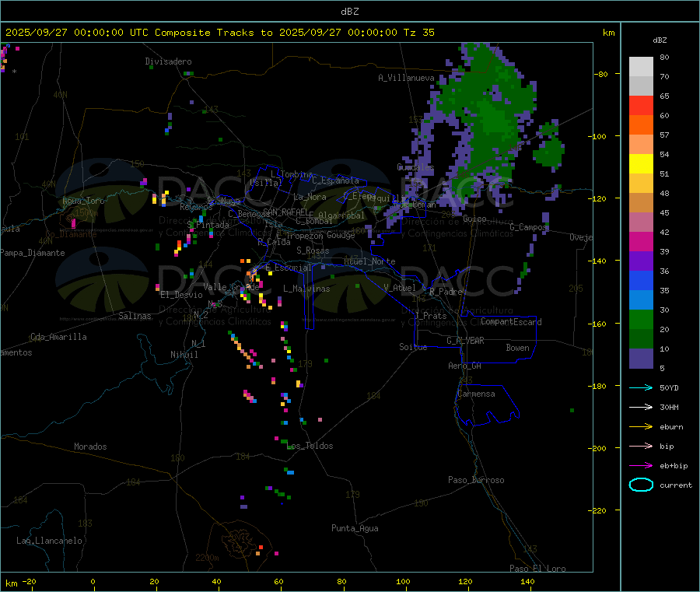
Task: Click the 50YD cyan arrow legend icon
Action: coord(641,387)
